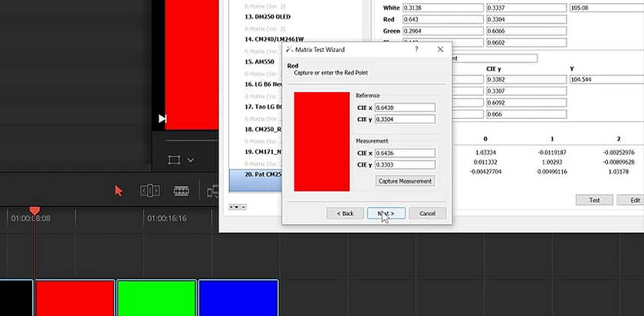Click Capture Measurement button
The width and height of the screenshot is (644, 316).
tap(405, 181)
